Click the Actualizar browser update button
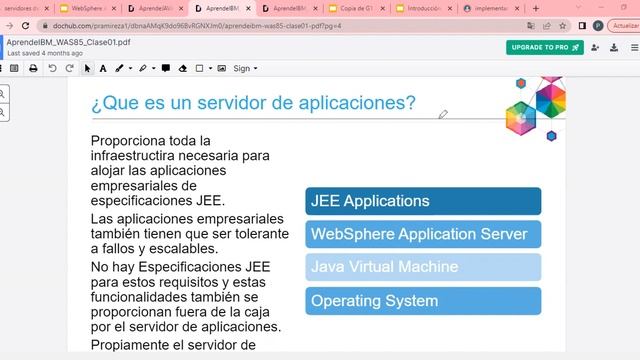 624,26
